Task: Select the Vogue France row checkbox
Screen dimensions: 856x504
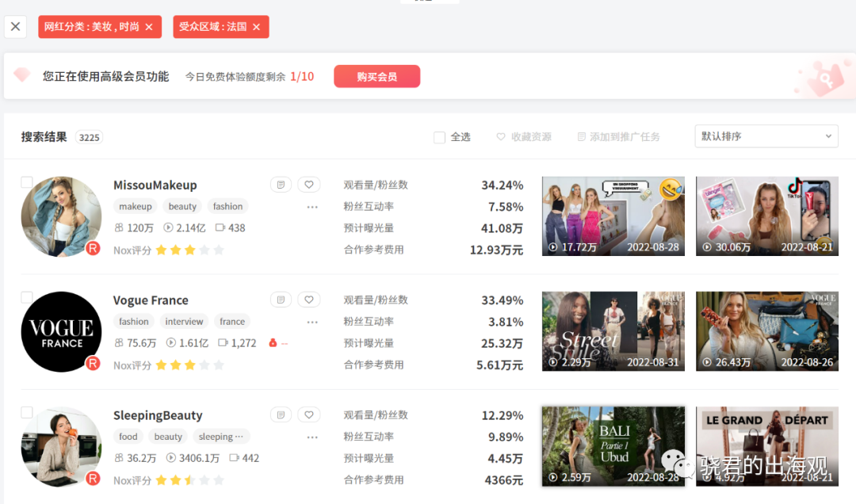Action: (x=26, y=297)
